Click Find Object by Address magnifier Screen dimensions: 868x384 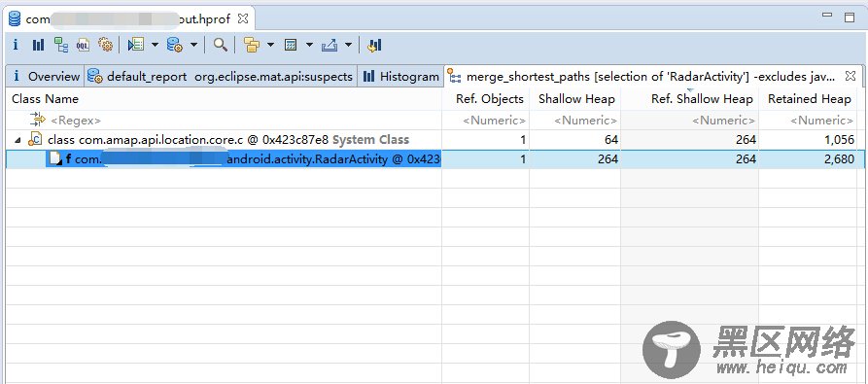221,45
